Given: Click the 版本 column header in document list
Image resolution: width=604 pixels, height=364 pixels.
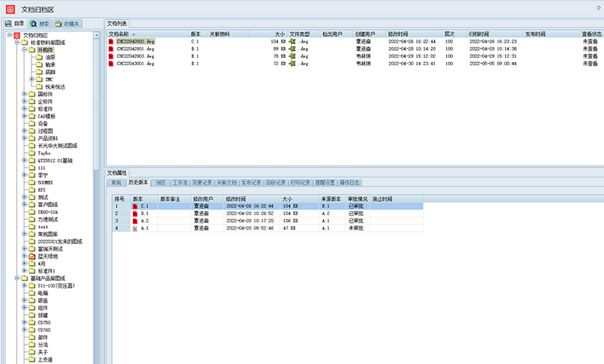Looking at the screenshot, I should click(198, 34).
